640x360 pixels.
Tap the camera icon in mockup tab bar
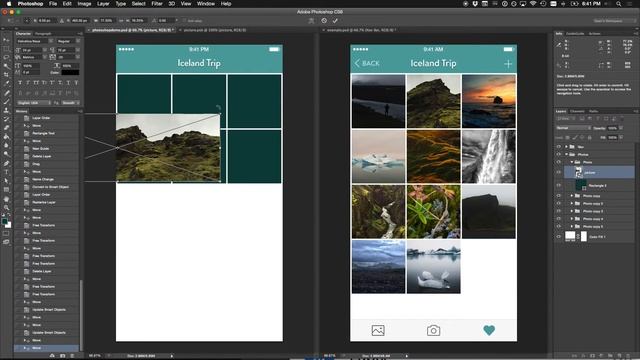(x=433, y=330)
